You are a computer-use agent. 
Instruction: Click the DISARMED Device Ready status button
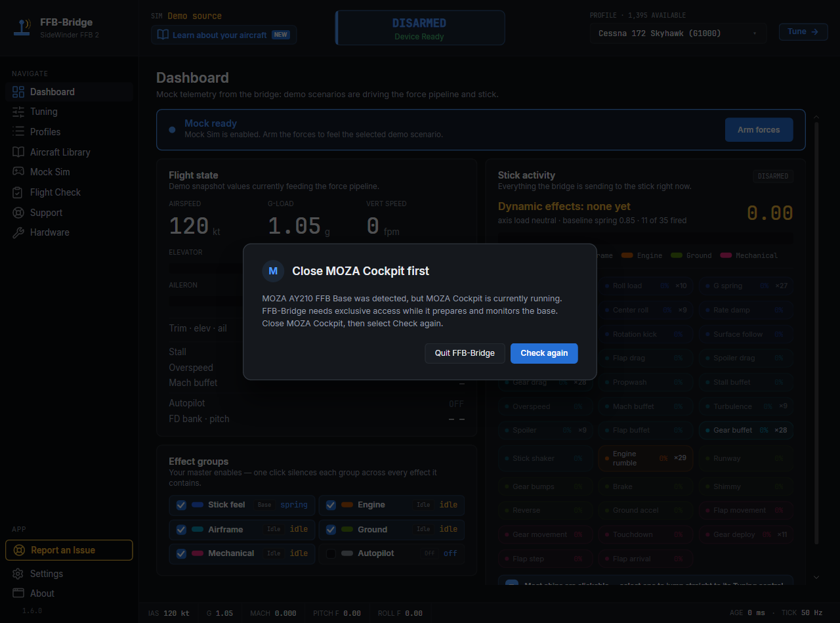coord(420,28)
